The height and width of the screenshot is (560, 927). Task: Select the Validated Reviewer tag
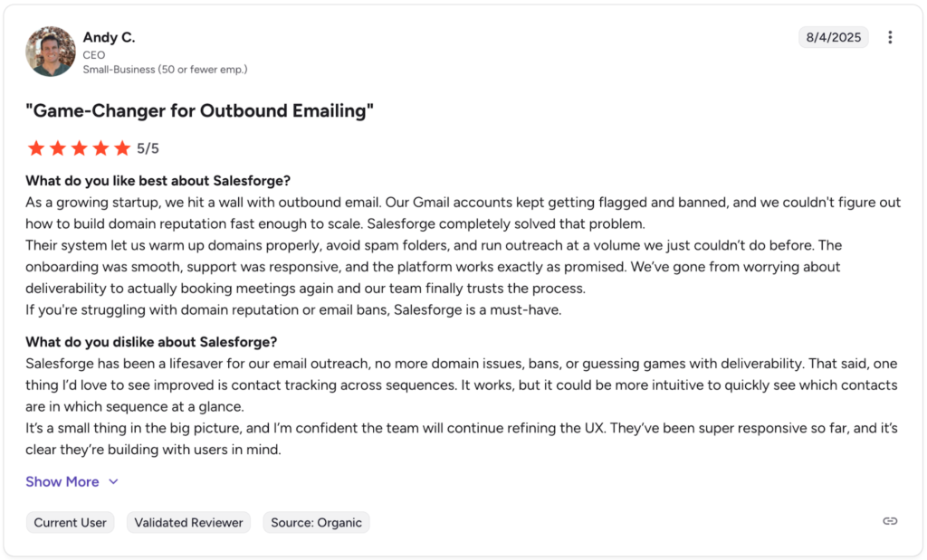coord(188,522)
